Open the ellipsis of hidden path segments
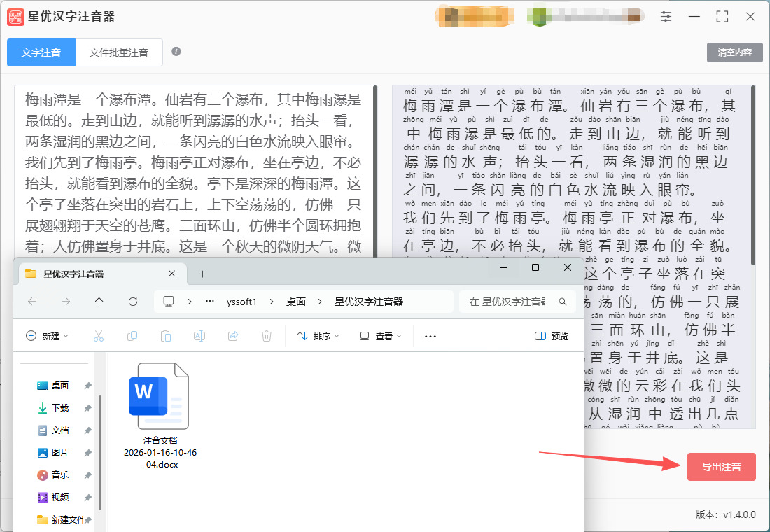This screenshot has width=770, height=532. [210, 302]
